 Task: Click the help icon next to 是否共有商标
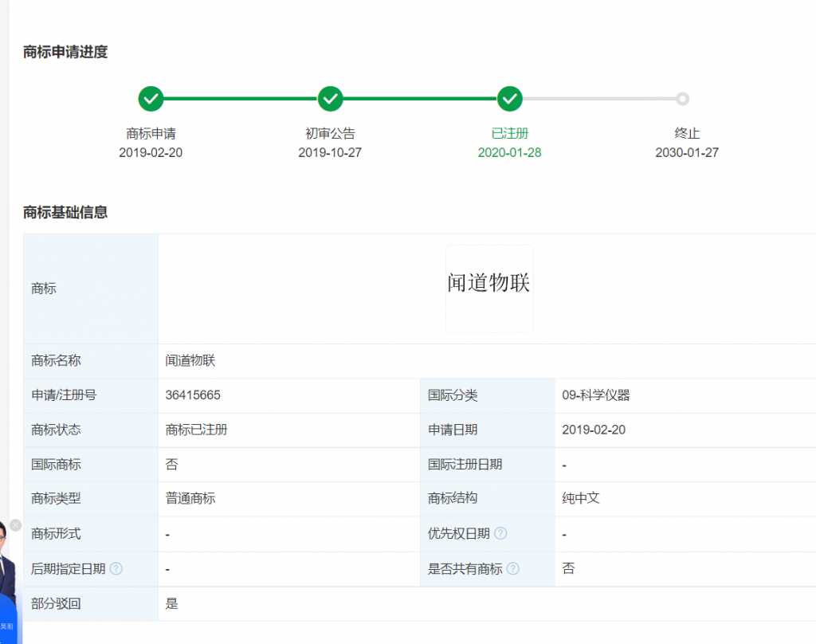pos(513,568)
